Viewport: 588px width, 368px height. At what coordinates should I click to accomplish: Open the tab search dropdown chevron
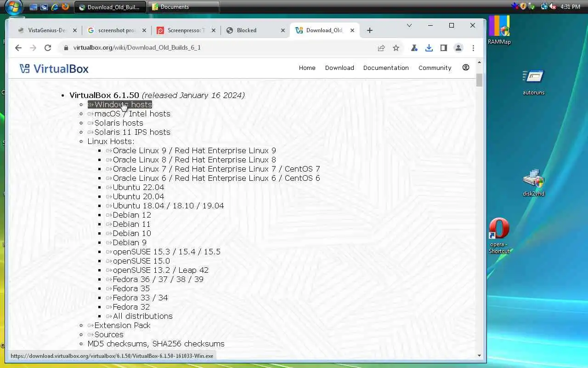pos(409,25)
